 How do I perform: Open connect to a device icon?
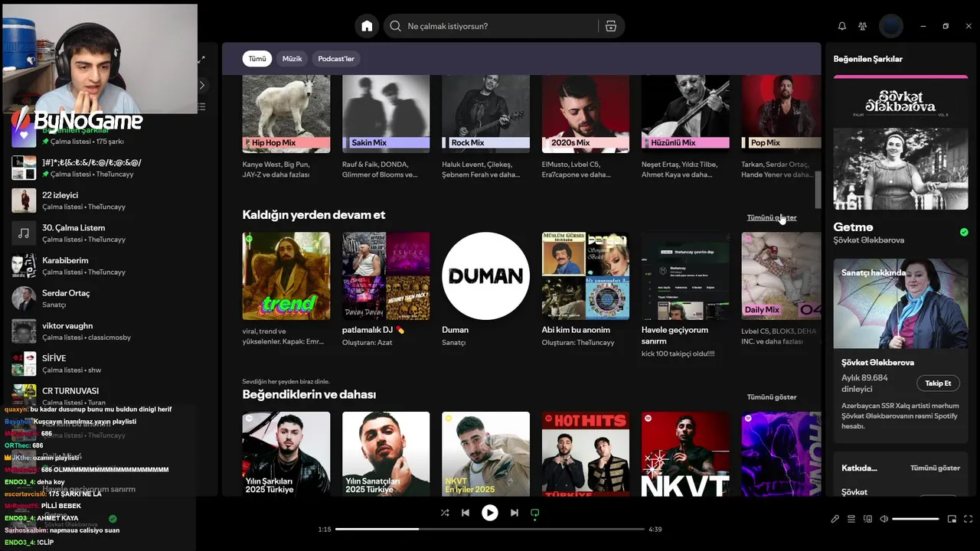[867, 519]
